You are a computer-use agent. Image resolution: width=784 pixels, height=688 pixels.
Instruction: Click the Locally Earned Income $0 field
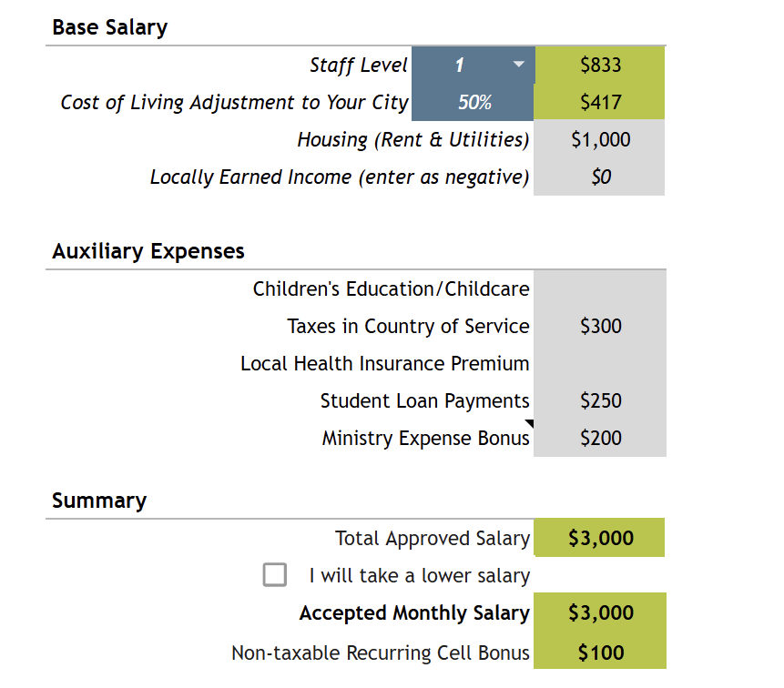tap(600, 177)
